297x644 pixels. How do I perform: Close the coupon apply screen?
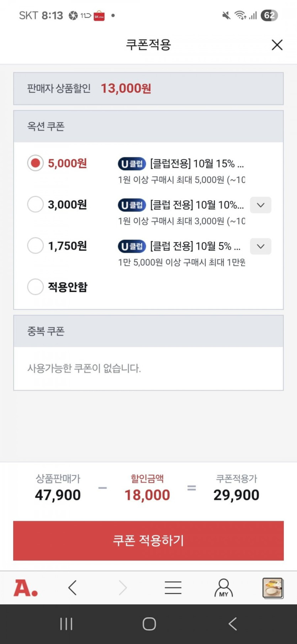tap(277, 45)
